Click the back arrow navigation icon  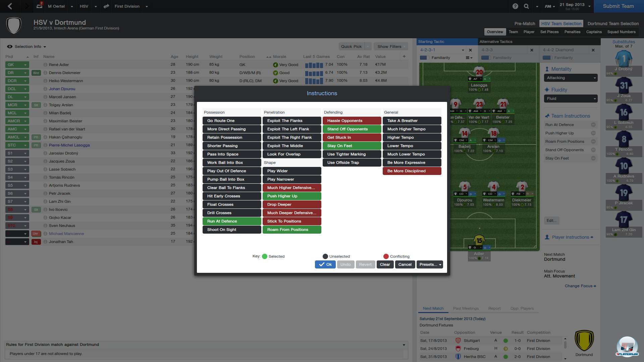point(9,6)
